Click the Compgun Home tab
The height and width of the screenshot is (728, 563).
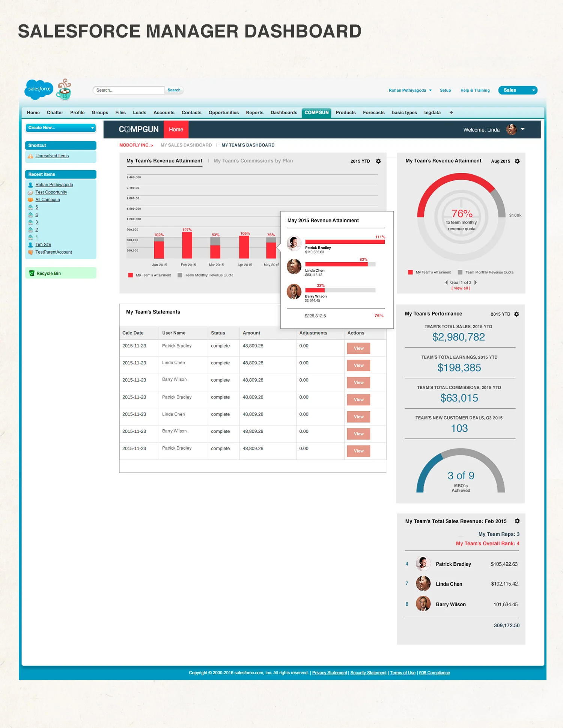click(176, 130)
